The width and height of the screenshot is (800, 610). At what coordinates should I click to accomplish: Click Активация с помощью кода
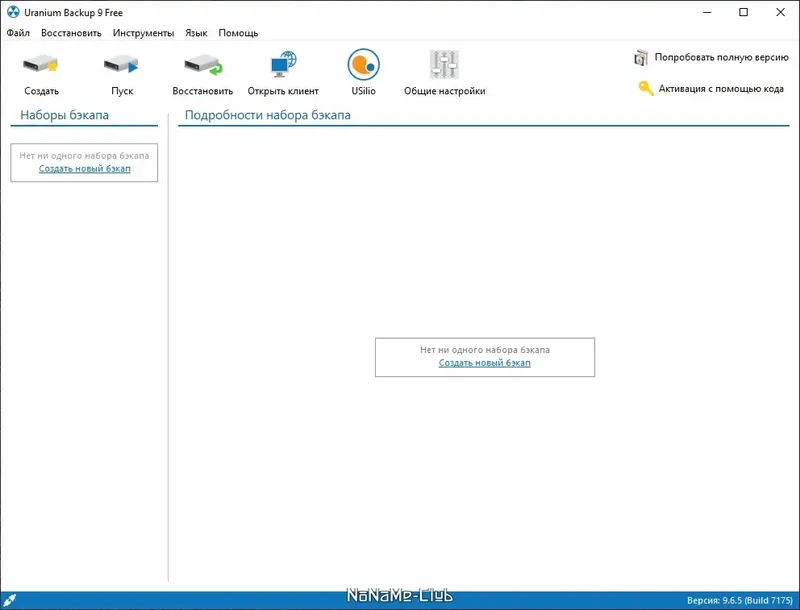point(721,89)
